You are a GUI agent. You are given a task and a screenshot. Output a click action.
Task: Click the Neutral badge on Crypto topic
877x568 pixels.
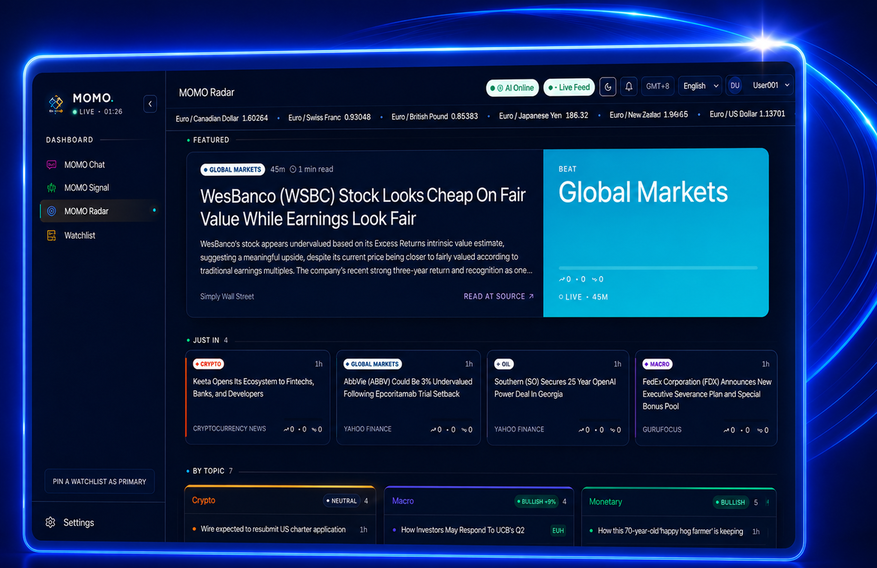342,501
